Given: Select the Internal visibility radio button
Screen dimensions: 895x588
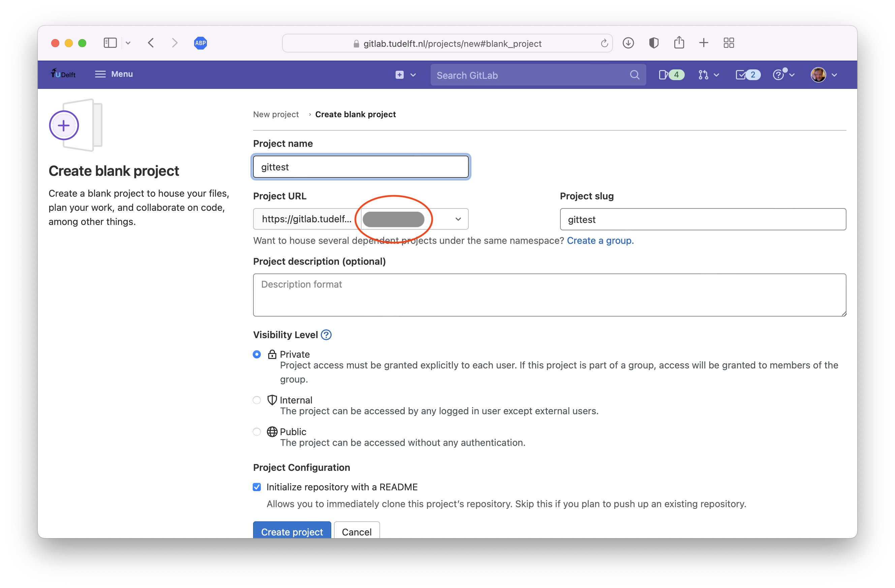Looking at the screenshot, I should point(257,400).
